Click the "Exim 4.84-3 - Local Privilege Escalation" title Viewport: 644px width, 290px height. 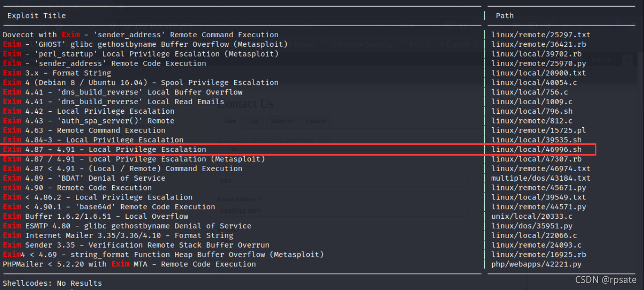click(93, 140)
